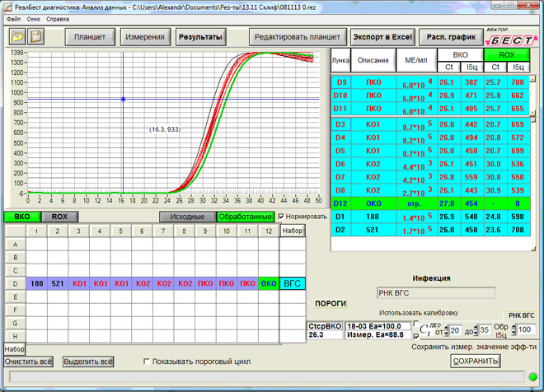Select green results row D12 ОКО
The width and height of the screenshot is (544, 392).
[x=430, y=203]
